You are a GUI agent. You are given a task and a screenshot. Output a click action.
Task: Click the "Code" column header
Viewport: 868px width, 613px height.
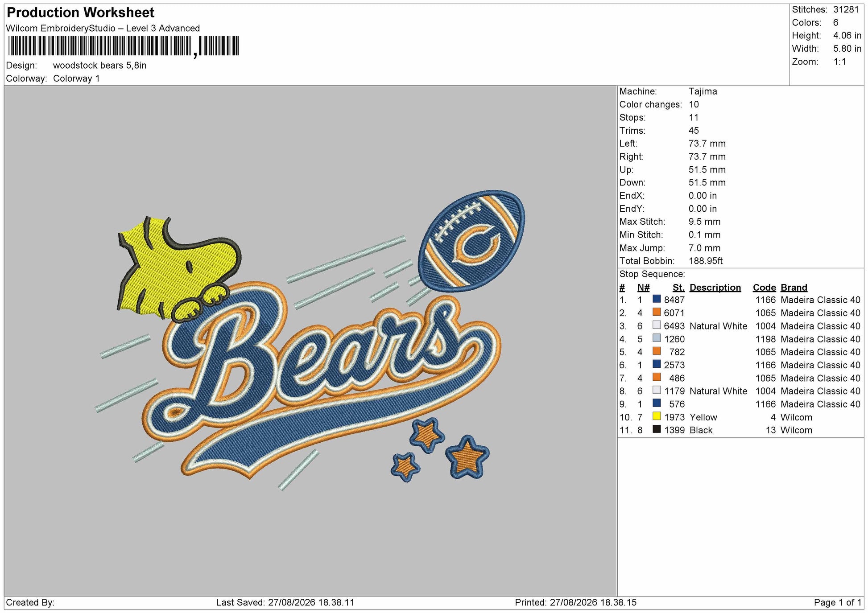tap(765, 288)
